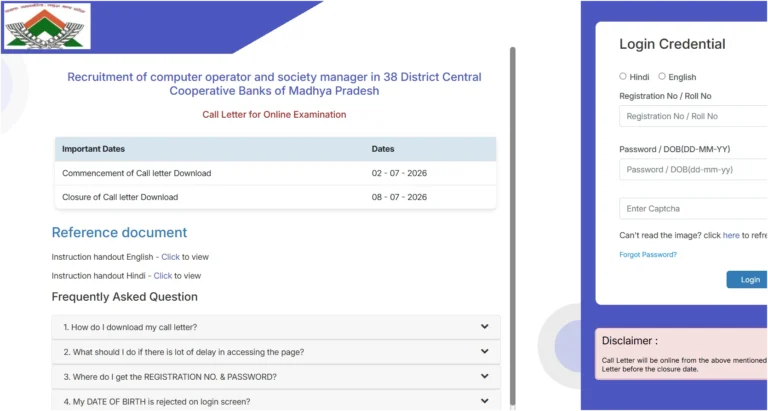The image size is (768, 411).
Task: Click 'Call Letter for Online Examination' heading
Action: [x=274, y=115]
